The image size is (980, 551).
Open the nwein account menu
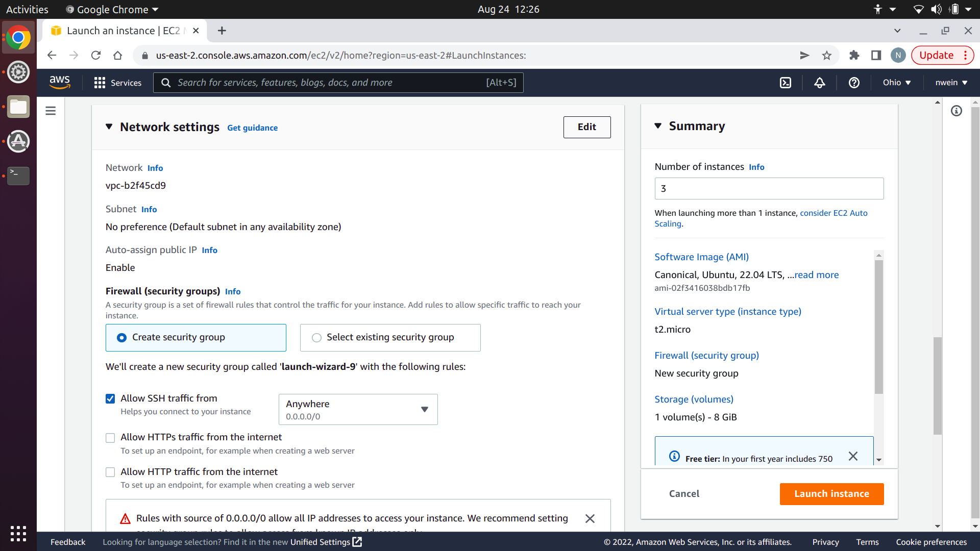pyautogui.click(x=951, y=83)
